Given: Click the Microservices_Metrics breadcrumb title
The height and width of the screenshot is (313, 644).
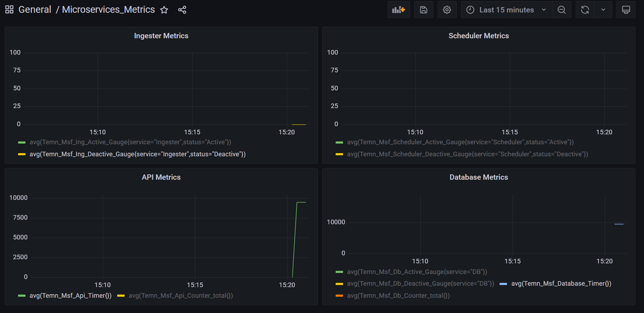Looking at the screenshot, I should [x=108, y=10].
